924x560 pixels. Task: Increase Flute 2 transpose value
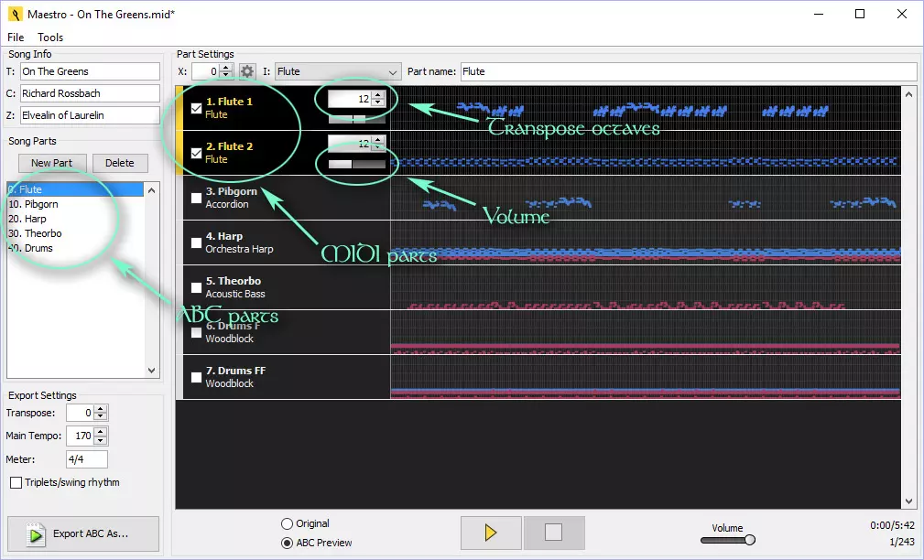377,140
